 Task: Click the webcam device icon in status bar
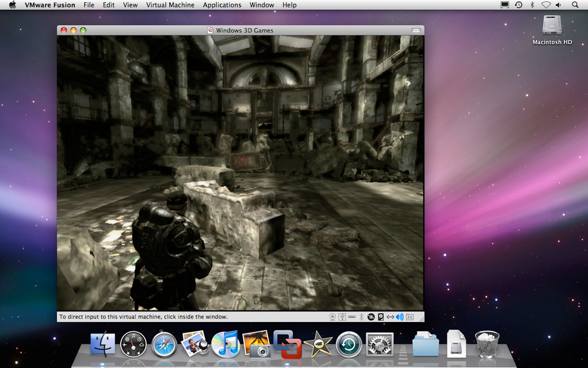332,317
